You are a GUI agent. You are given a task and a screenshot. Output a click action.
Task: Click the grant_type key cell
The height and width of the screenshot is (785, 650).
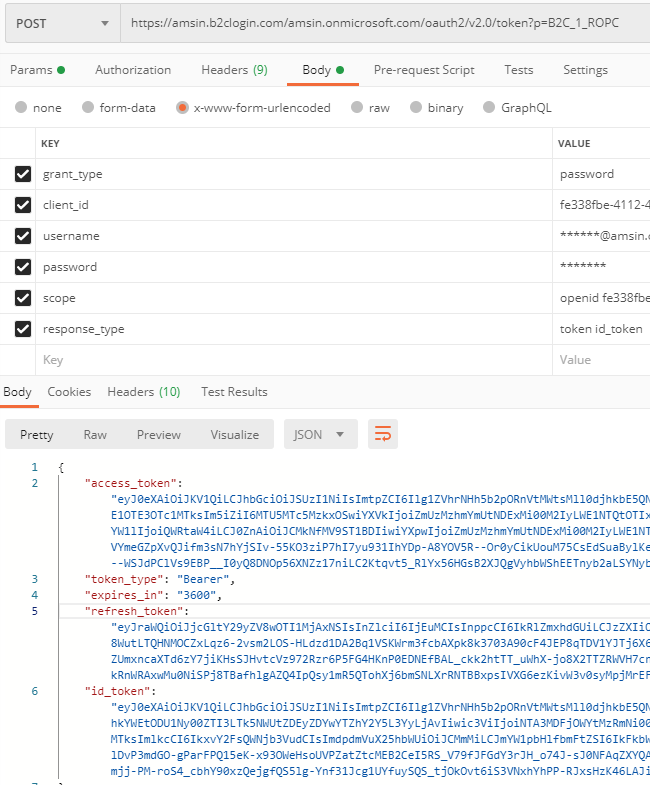coord(294,174)
